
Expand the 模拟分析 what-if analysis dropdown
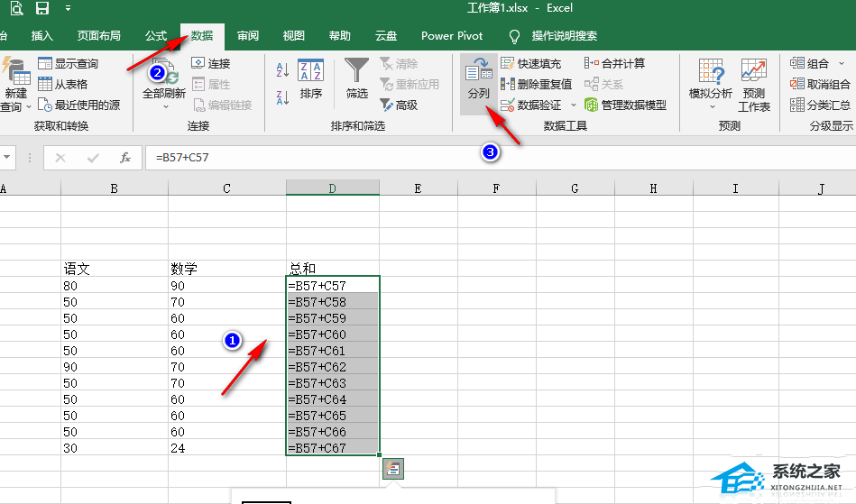tap(711, 106)
